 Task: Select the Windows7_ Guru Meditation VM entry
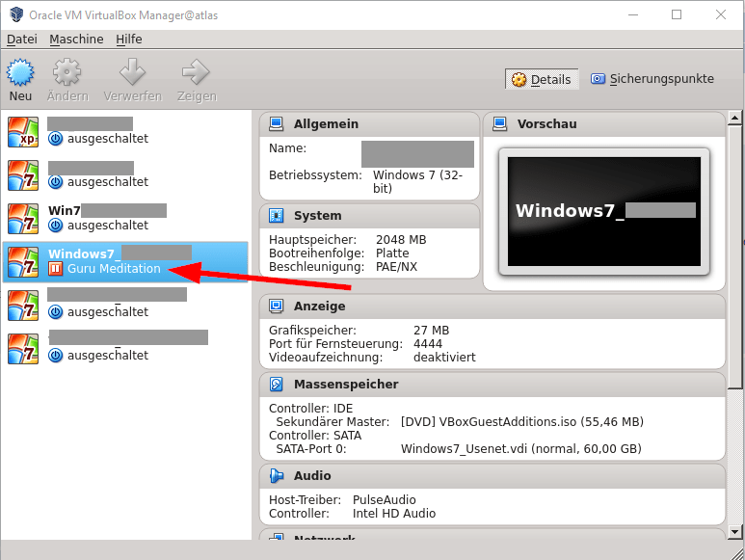pos(125,262)
